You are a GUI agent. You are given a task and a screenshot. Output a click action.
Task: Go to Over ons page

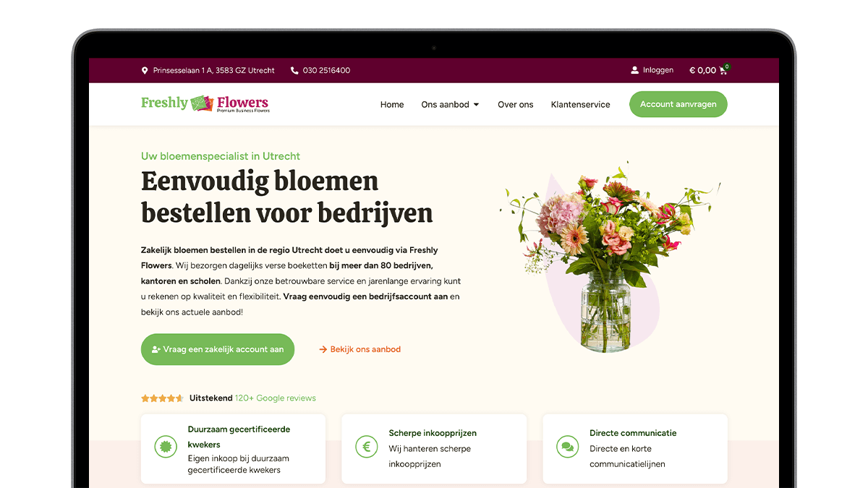516,105
